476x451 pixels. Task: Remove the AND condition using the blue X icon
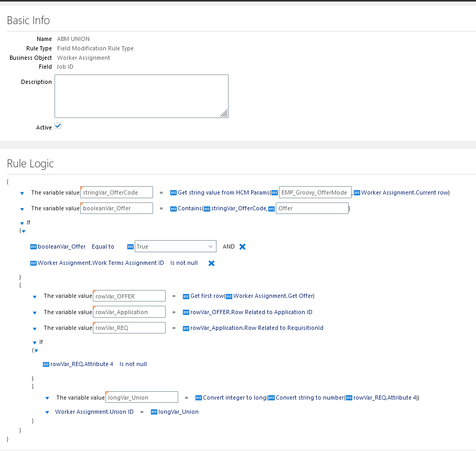[241, 246]
